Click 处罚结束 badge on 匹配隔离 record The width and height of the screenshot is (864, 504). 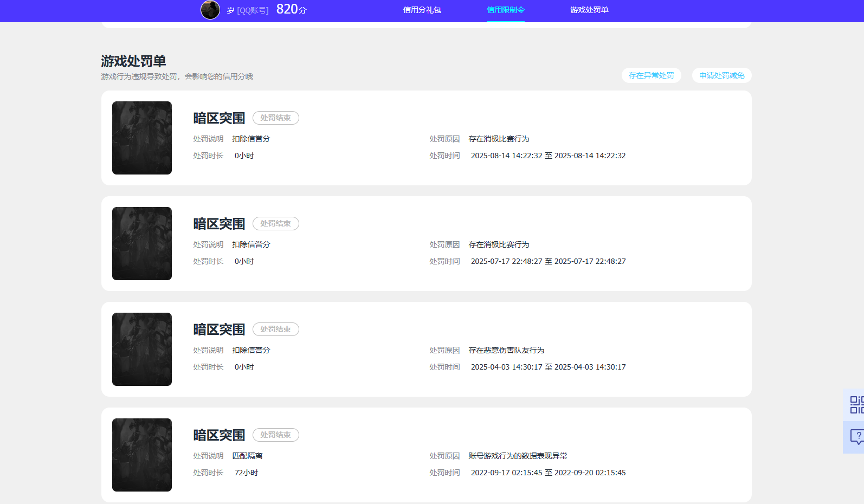point(275,435)
